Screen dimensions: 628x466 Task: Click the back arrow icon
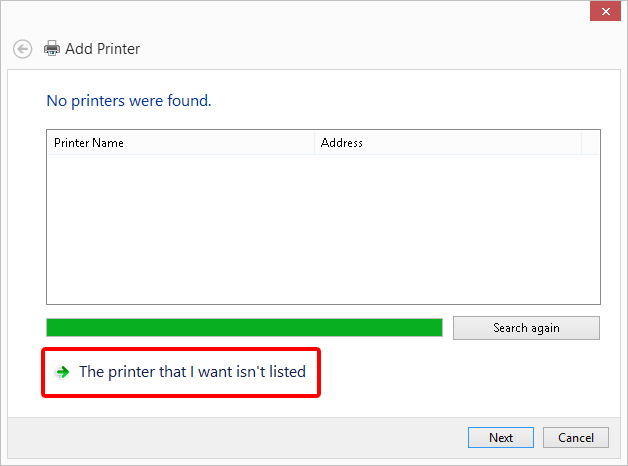click(x=22, y=48)
